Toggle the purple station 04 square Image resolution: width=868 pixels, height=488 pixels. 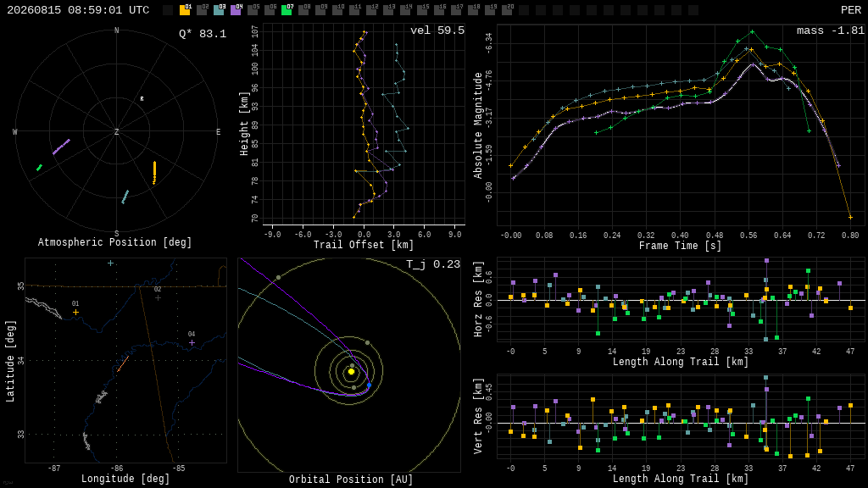point(236,10)
